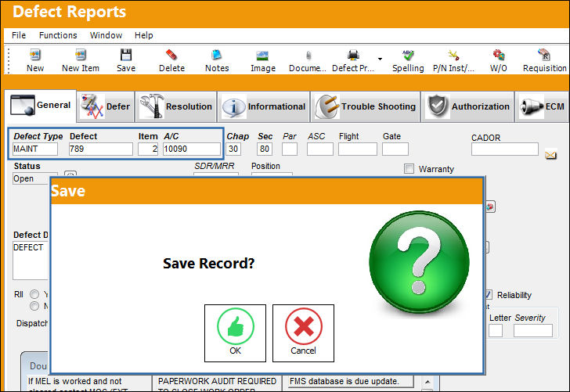Click the scrollbar up arrow near FMS note
The width and height of the screenshot is (570, 392).
pos(427,382)
